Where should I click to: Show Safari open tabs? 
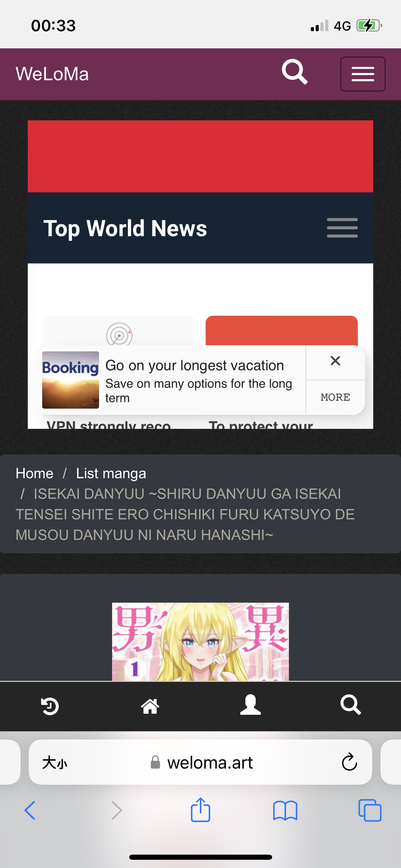click(370, 810)
